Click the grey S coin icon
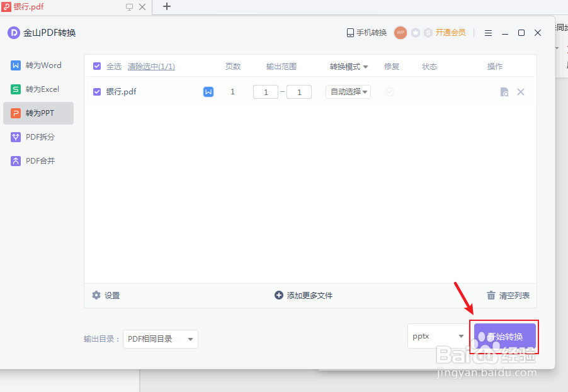This screenshot has width=568, height=392. (428, 33)
